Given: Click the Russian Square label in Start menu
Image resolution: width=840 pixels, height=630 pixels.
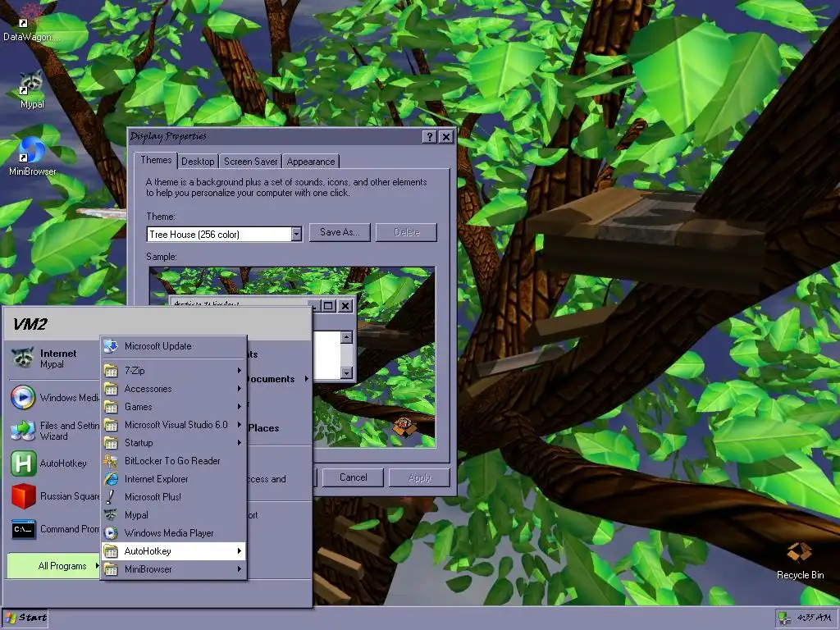Looking at the screenshot, I should [70, 496].
